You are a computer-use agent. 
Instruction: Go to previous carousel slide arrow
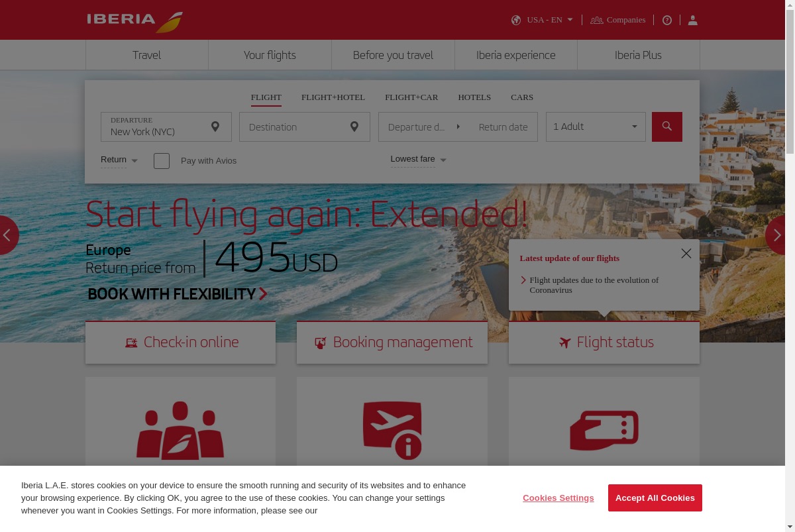pos(7,235)
